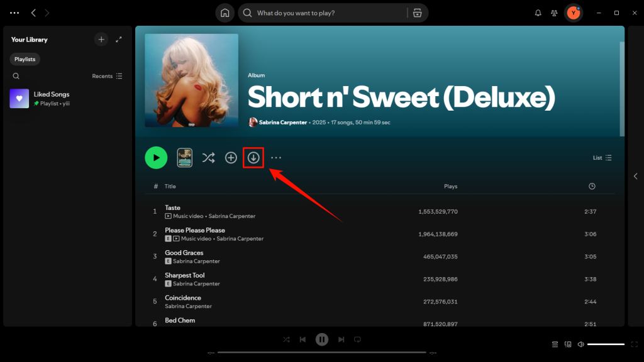The height and width of the screenshot is (362, 644).
Task: Click the playback progress bar
Action: tap(322, 352)
